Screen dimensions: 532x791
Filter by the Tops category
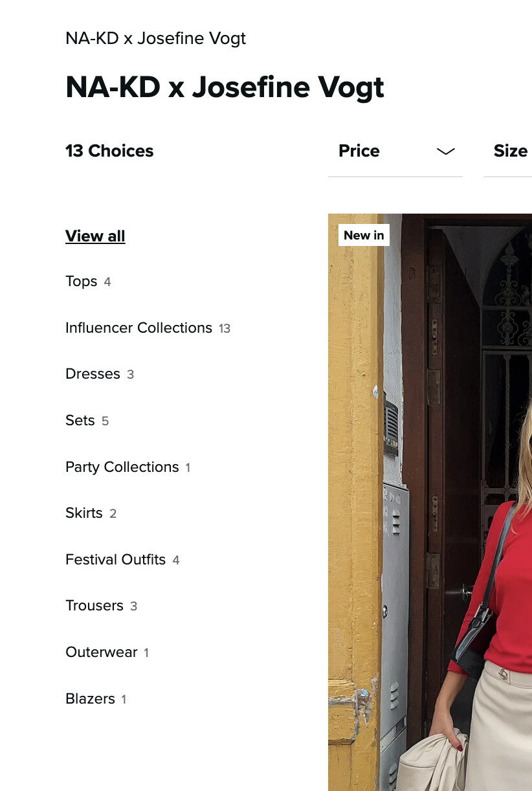coord(82,282)
